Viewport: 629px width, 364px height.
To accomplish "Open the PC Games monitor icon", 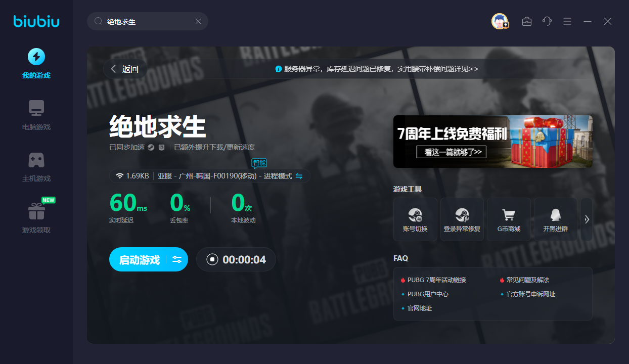I will click(36, 108).
